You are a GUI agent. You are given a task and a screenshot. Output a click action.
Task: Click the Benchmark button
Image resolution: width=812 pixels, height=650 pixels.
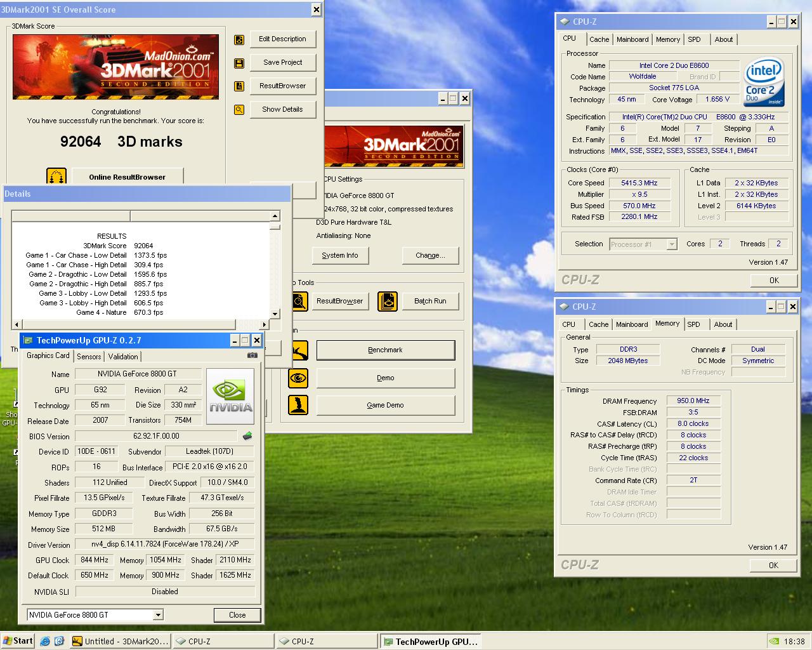point(386,350)
